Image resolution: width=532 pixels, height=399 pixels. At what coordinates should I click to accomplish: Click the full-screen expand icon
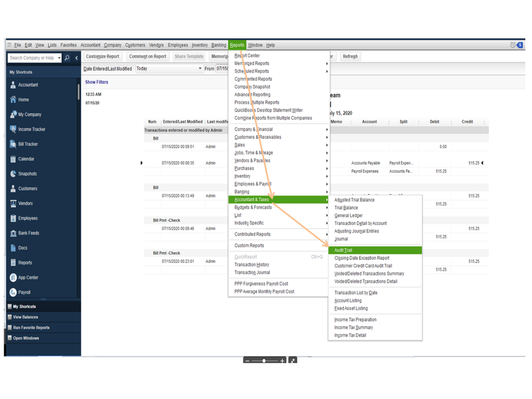(x=292, y=360)
